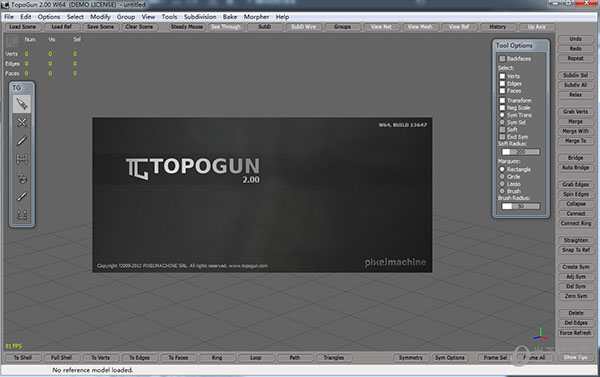This screenshot has height=377, width=600.
Task: Click the Up Axis toolbar button
Action: tap(536, 27)
